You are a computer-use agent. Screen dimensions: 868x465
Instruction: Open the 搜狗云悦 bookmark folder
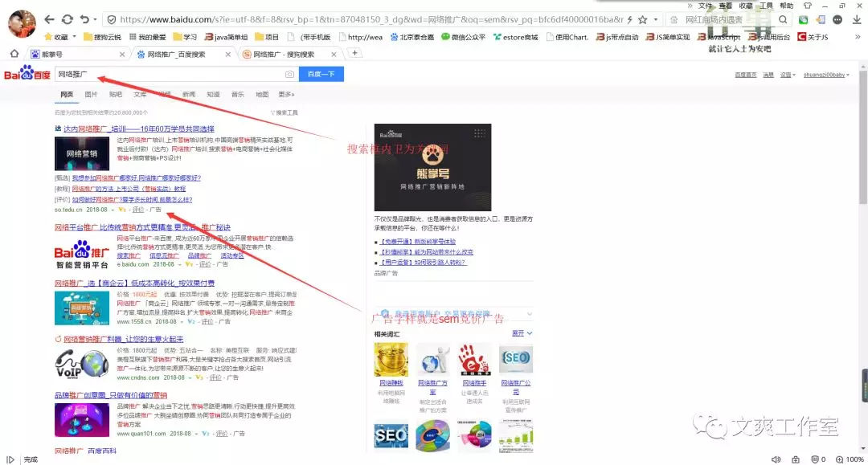click(102, 37)
